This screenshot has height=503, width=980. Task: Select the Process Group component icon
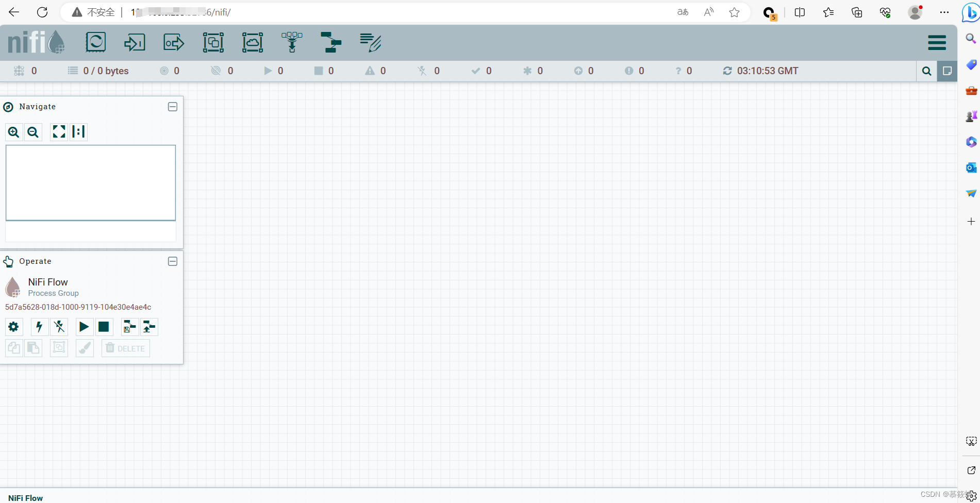(213, 42)
